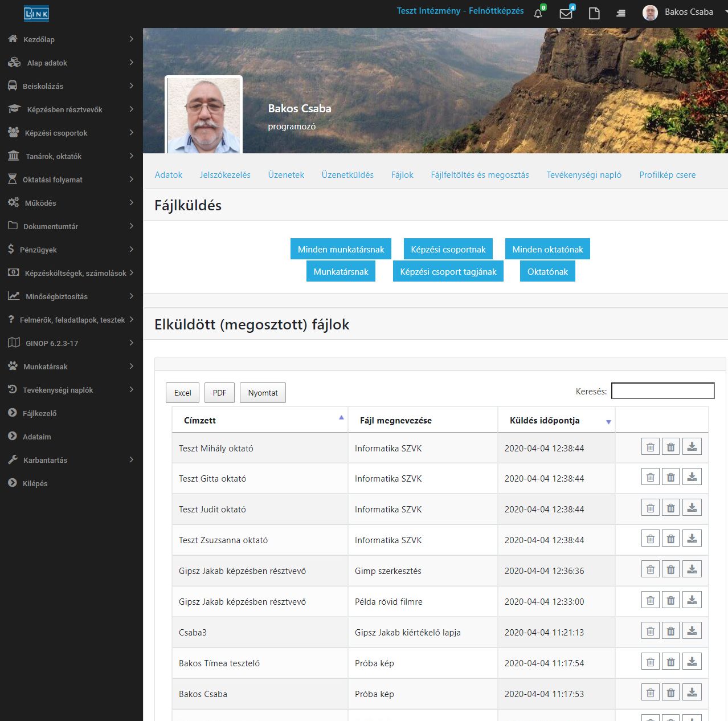Expand the Képzésben résztvevők chevron

pyautogui.click(x=132, y=109)
